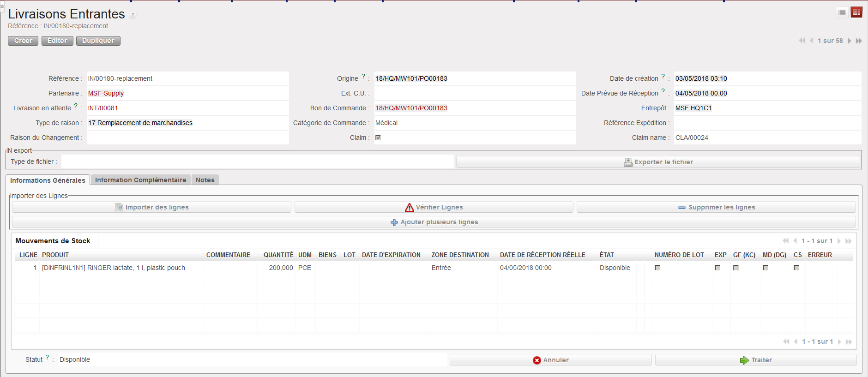Switch to the Notes tab
This screenshot has width=868, height=377.
coord(205,180)
